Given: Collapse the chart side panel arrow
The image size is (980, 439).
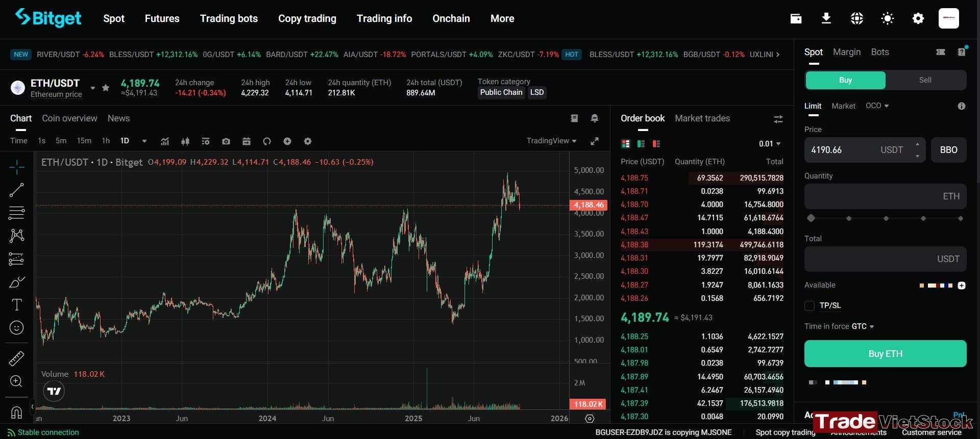Looking at the screenshot, I should 32,406.
